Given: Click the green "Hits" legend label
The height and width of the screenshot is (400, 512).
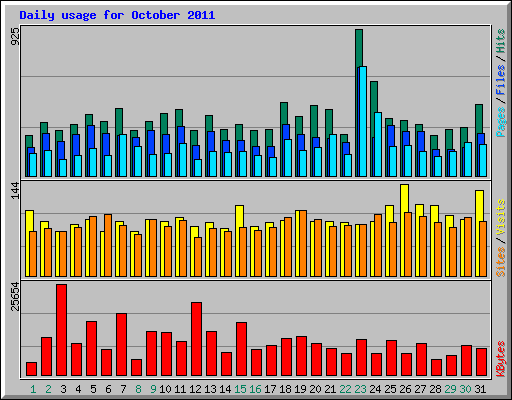Looking at the screenshot, I should pos(501,41).
